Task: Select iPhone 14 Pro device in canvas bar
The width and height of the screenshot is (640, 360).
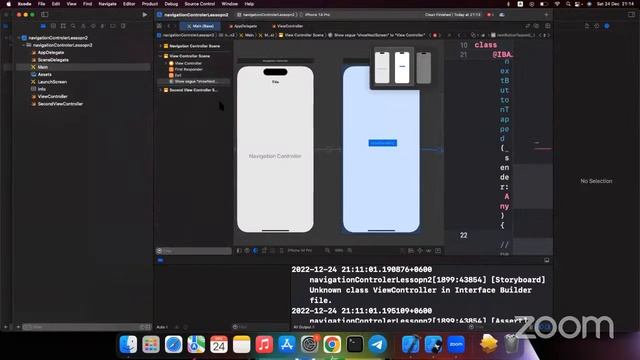Action: [300, 251]
